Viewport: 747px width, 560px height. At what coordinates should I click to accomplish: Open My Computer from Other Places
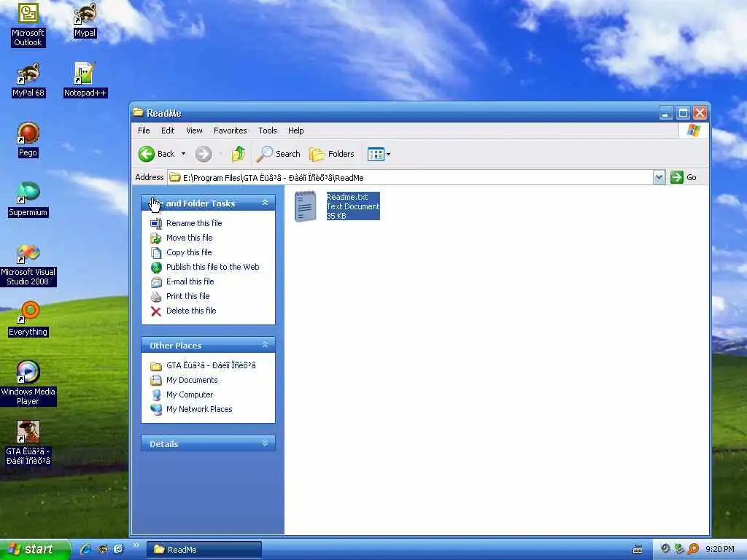click(190, 394)
